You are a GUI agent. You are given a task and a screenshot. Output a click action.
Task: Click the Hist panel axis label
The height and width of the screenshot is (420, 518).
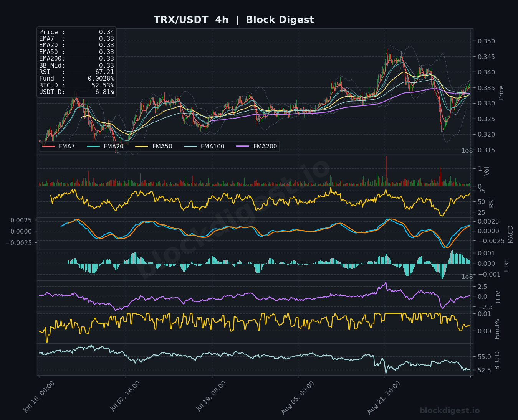click(x=506, y=266)
